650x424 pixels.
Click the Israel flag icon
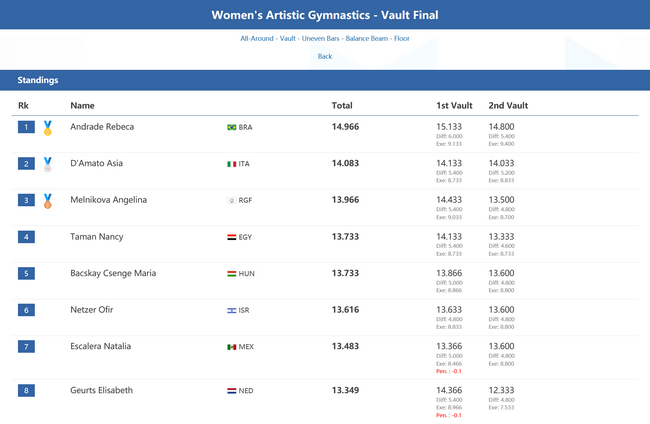[232, 310]
